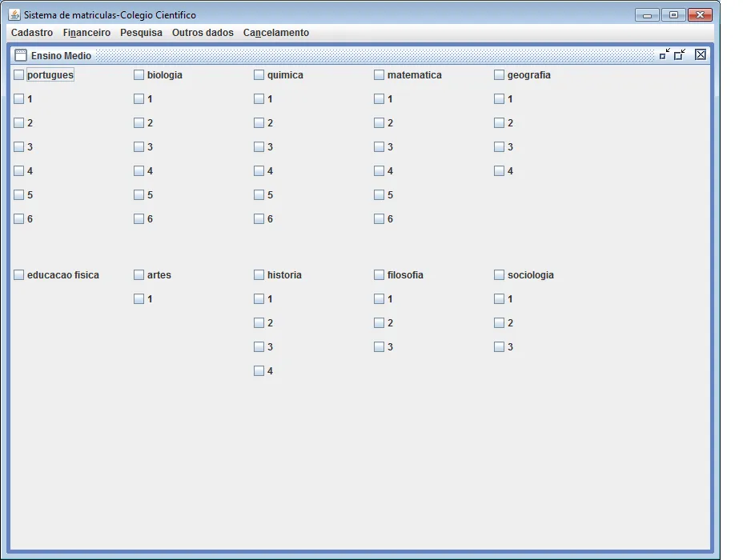
Task: Enable checkbox 1 under quimica
Action: 259,98
